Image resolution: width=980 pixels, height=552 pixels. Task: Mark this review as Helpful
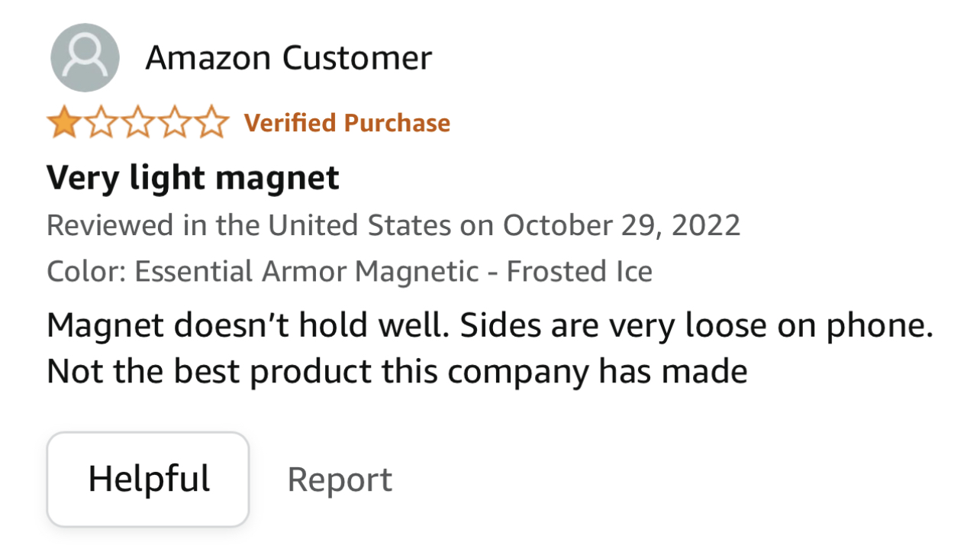[148, 479]
